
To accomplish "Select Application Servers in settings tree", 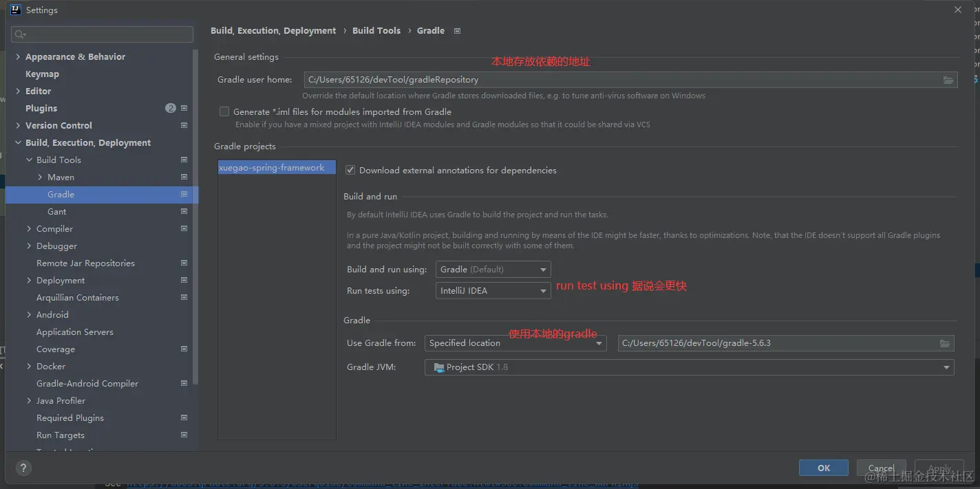I will 75,332.
